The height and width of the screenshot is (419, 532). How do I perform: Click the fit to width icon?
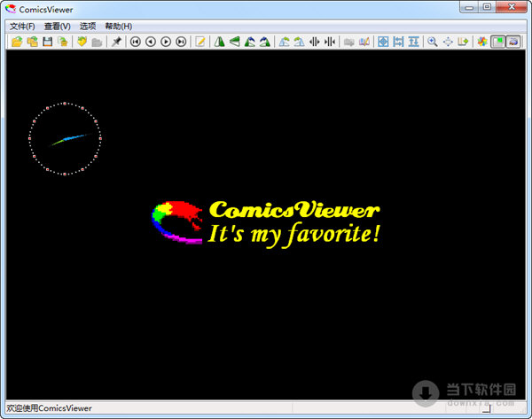pos(398,42)
